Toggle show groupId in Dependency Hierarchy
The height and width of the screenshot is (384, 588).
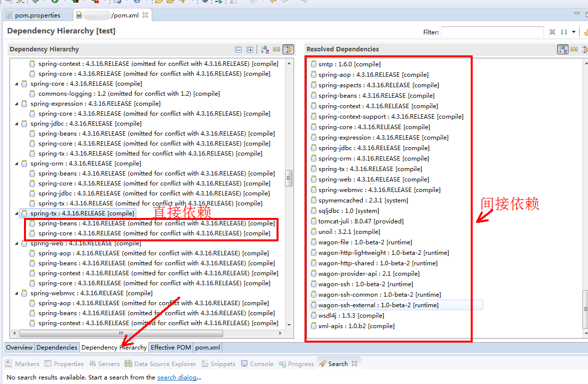278,49
